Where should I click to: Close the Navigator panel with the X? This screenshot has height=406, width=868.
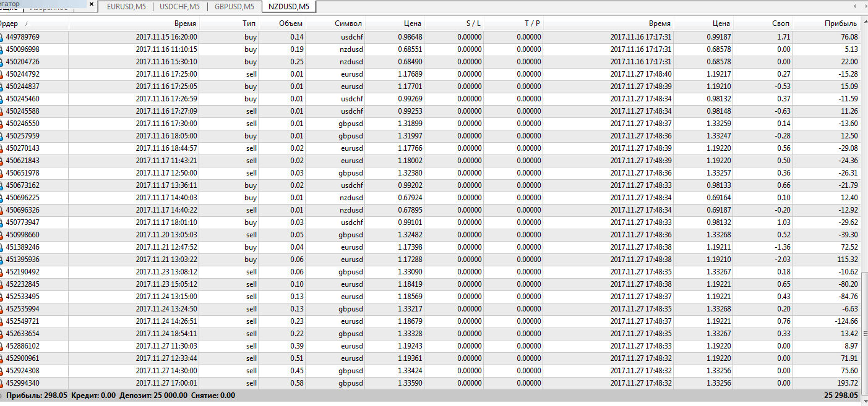click(x=92, y=4)
